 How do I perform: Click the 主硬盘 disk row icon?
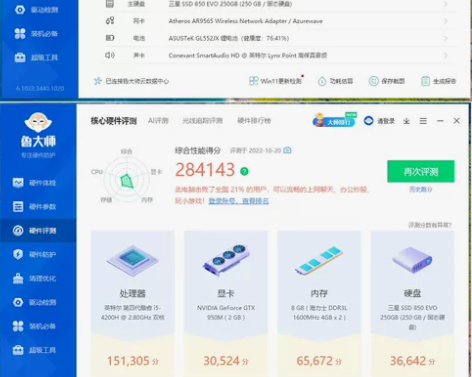[x=110, y=4]
